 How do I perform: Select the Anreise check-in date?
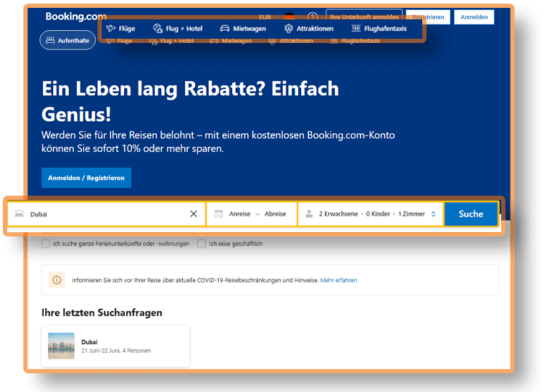coord(239,214)
